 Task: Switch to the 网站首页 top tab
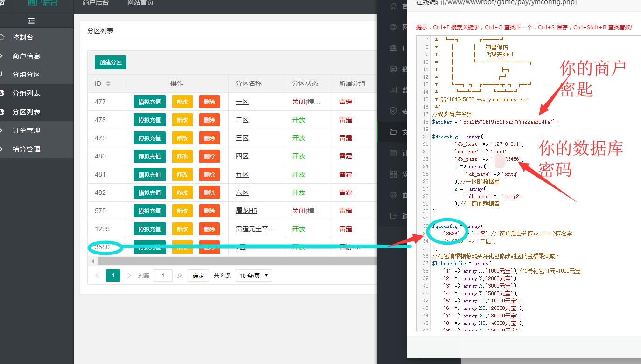[x=140, y=3]
